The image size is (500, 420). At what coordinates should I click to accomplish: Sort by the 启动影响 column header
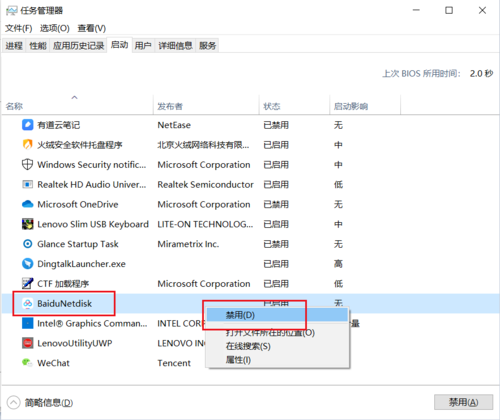(x=365, y=106)
